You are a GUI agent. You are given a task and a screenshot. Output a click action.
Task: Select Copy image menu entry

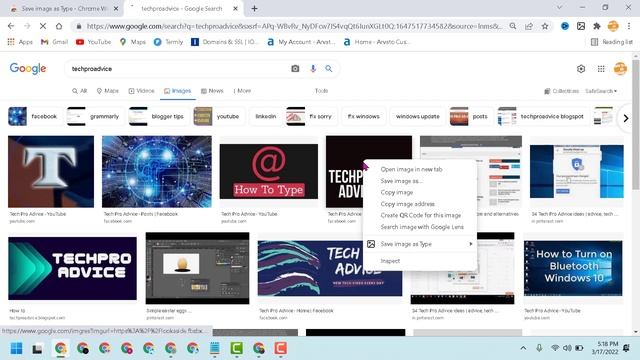tap(397, 192)
